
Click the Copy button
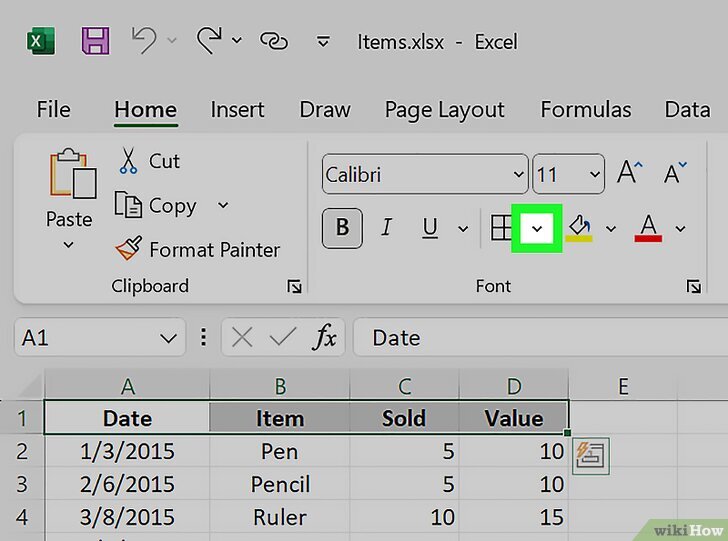click(x=158, y=205)
